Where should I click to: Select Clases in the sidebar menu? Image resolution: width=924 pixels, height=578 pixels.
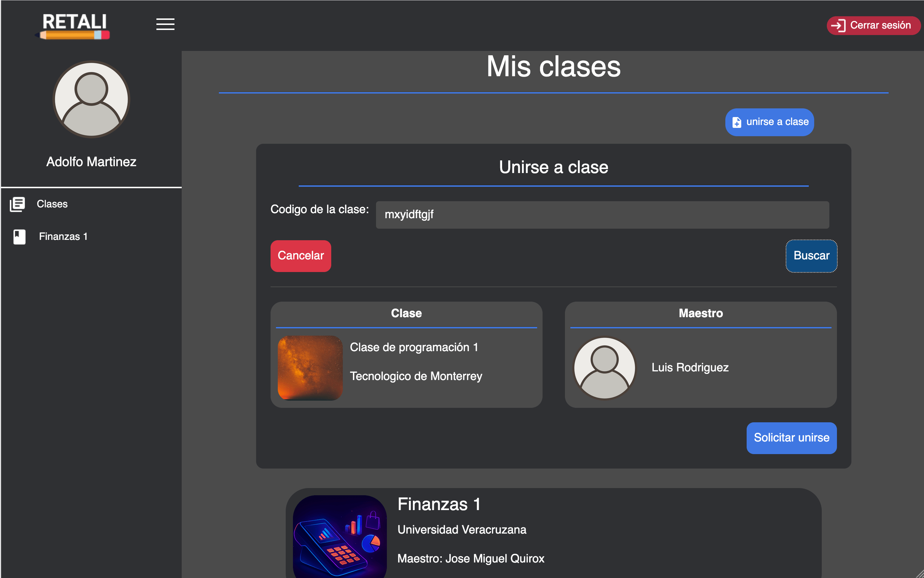pos(52,204)
